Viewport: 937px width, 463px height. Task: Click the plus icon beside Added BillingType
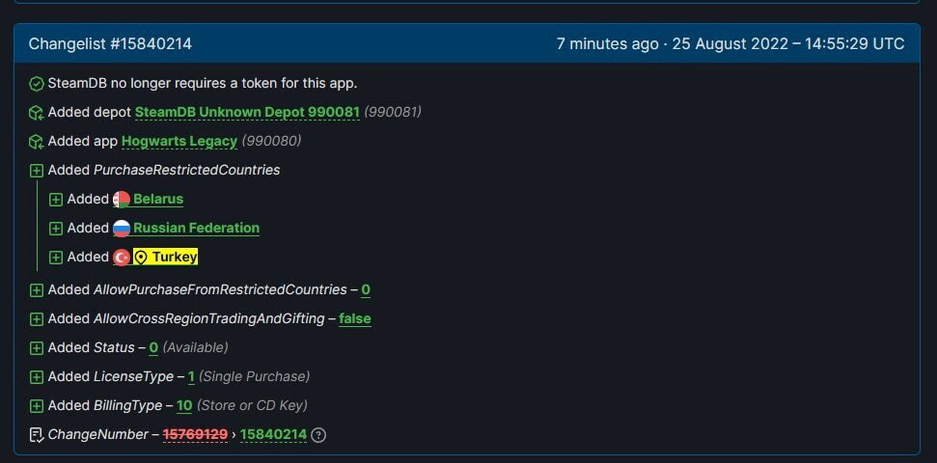click(36, 406)
